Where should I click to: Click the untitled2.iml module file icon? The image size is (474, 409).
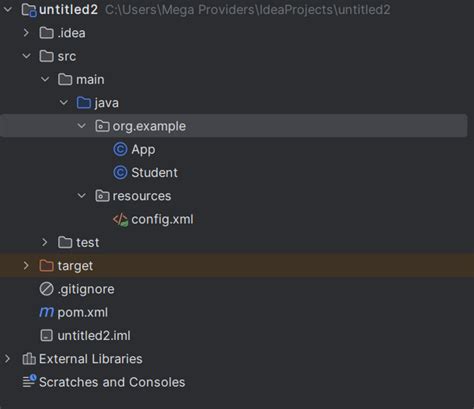click(x=46, y=336)
